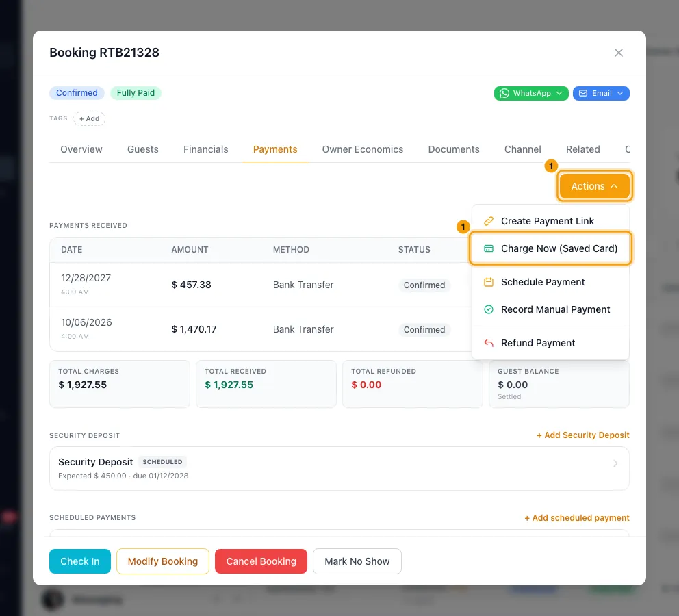Click the card icon for Charge Now
The width and height of the screenshot is (679, 616).
pyautogui.click(x=489, y=248)
